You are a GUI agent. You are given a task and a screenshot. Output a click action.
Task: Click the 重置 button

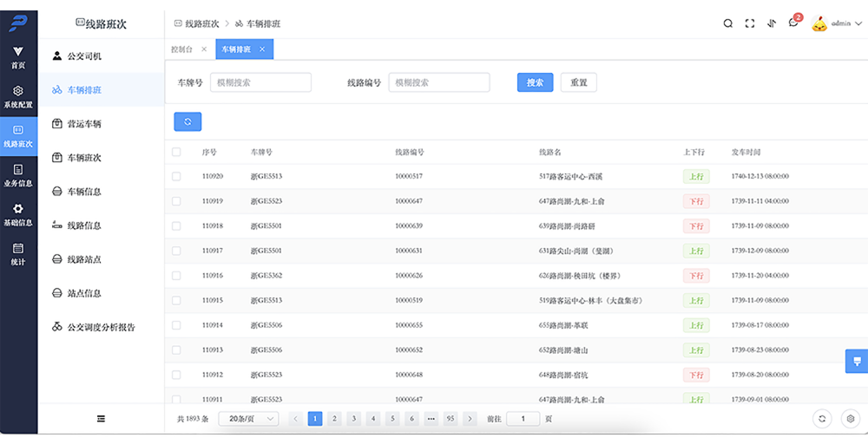point(578,82)
